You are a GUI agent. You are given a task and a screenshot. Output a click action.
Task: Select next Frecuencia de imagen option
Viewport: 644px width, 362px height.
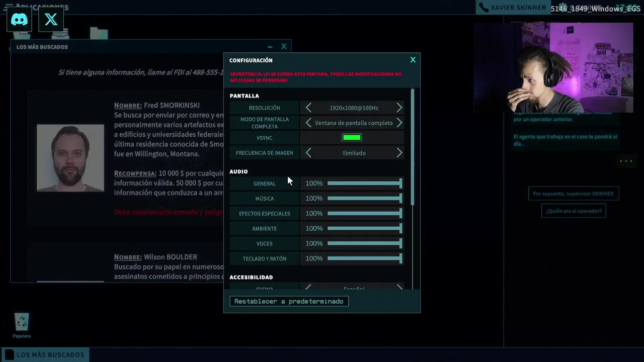[x=399, y=153]
